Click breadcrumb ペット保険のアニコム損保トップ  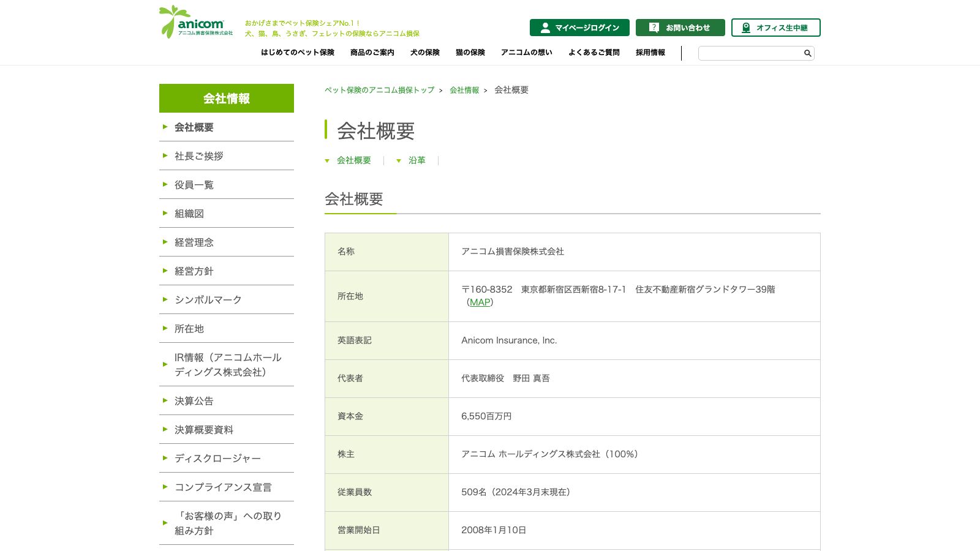380,90
